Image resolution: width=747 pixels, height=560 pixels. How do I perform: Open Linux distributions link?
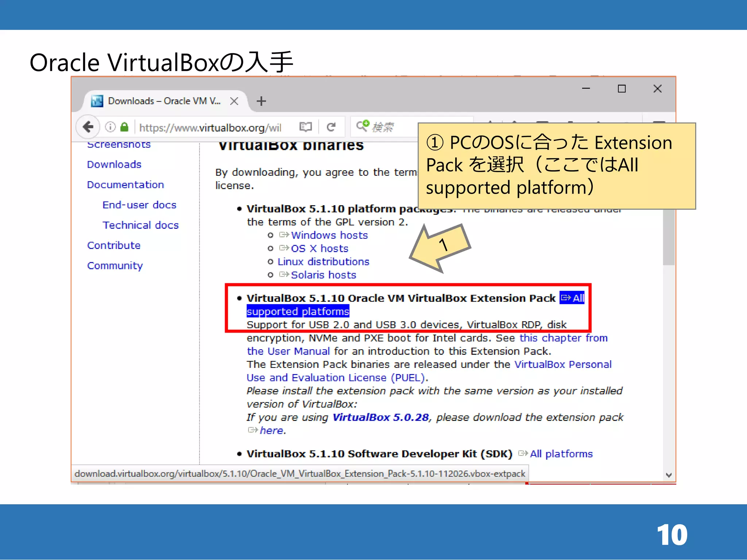(x=323, y=262)
